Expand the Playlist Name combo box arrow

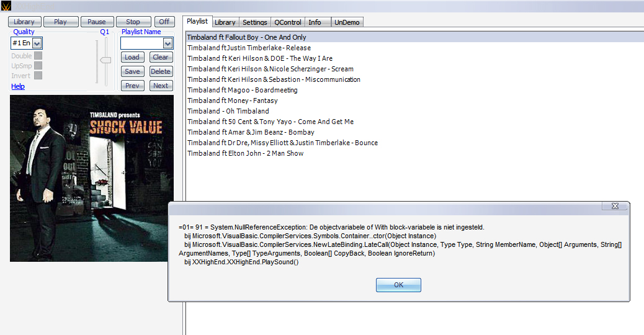tap(168, 43)
